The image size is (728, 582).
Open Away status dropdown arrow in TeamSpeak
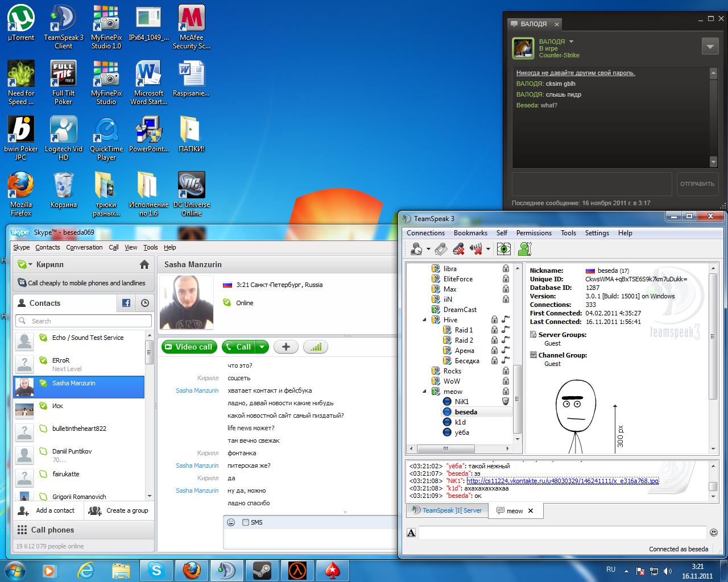click(428, 249)
